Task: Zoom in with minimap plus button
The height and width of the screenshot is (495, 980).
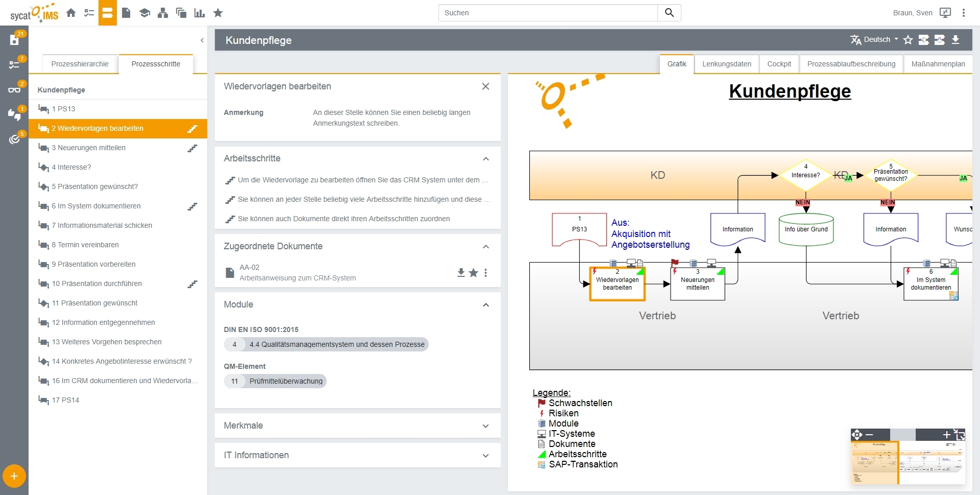Action: coord(947,435)
